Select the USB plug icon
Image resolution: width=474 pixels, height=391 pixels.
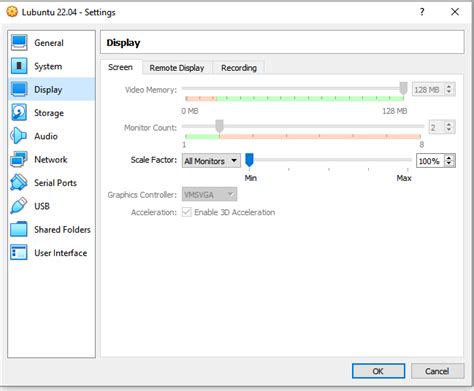[x=19, y=206]
